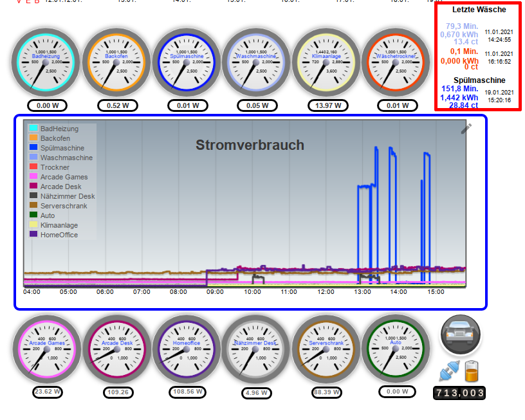This screenshot has width=525, height=420.
Task: Click the 'Trockner' legend label in chart
Action: [x=55, y=167]
